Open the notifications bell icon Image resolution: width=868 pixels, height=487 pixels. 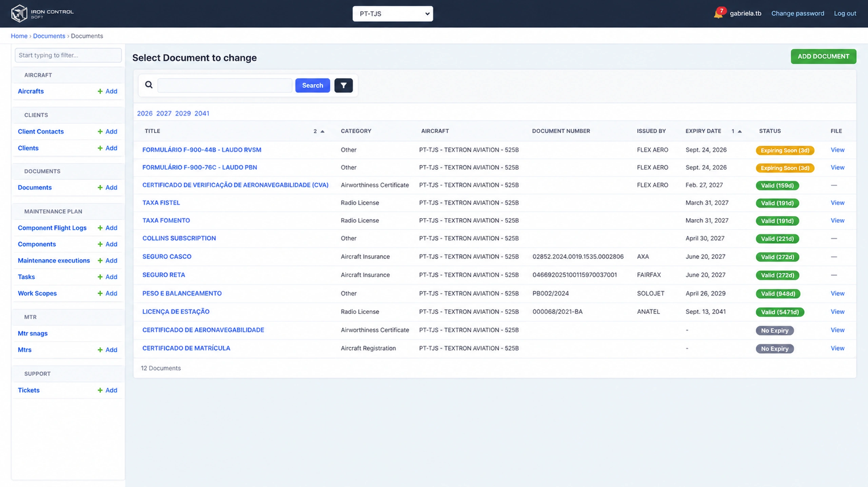pos(718,14)
